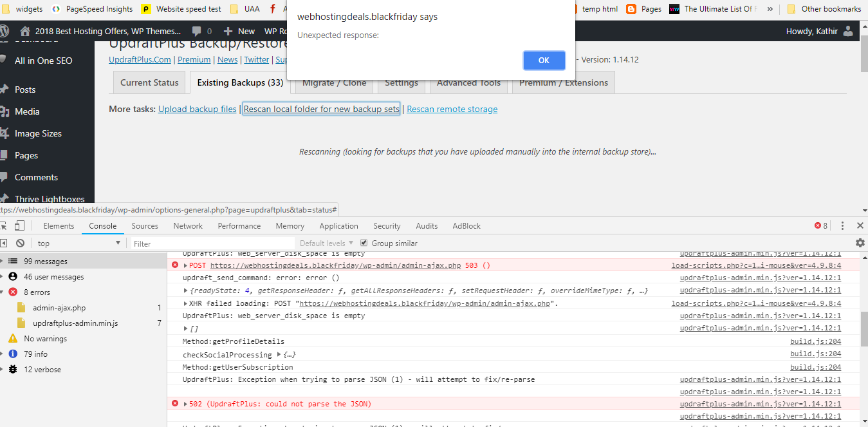The image size is (868, 427).
Task: Click the user avatar icon in admin bar
Action: [x=848, y=31]
